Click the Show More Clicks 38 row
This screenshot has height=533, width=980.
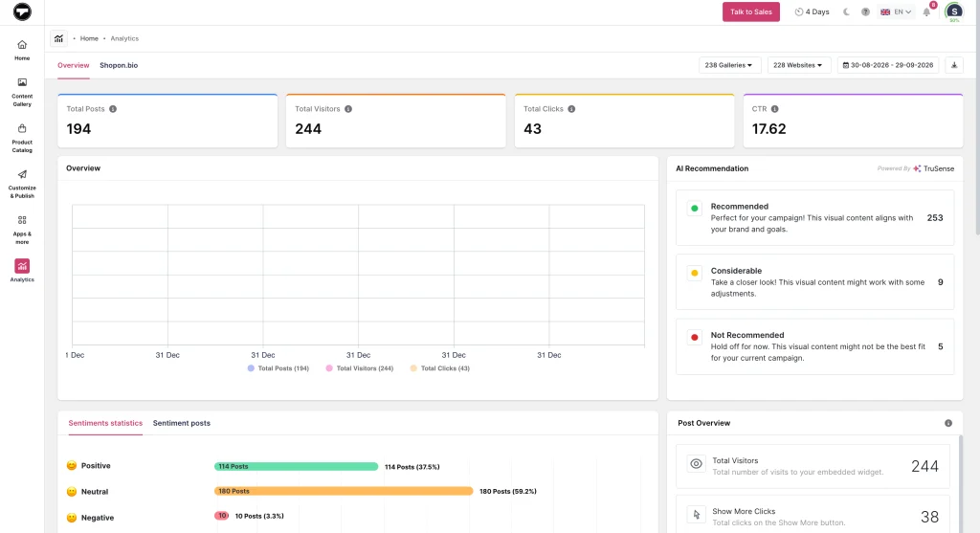[813, 515]
